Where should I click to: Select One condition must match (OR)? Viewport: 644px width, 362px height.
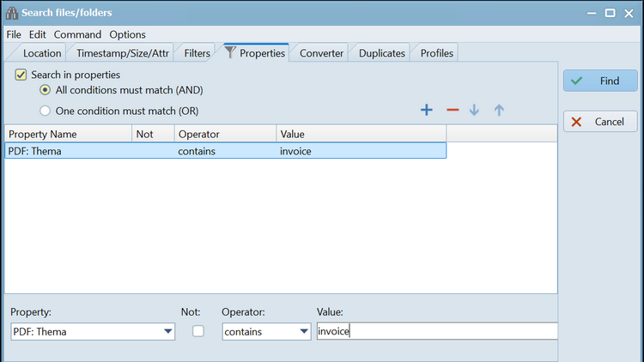pos(46,111)
